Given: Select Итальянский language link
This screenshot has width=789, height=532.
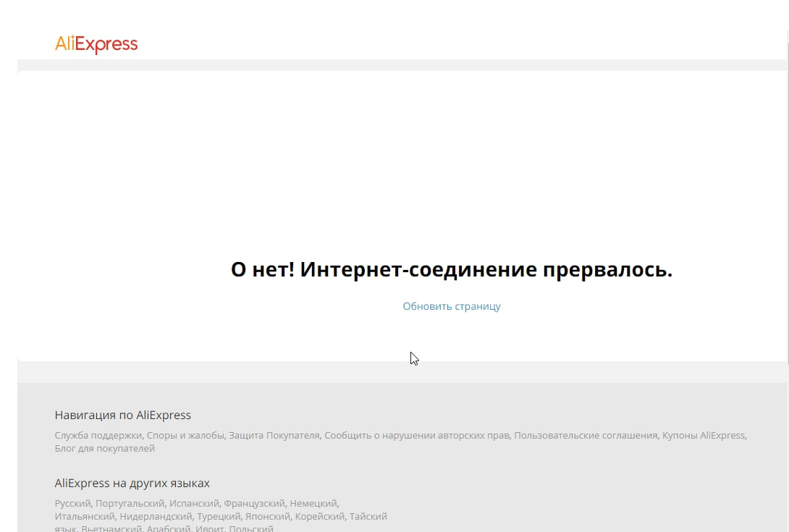Looking at the screenshot, I should coord(85,516).
